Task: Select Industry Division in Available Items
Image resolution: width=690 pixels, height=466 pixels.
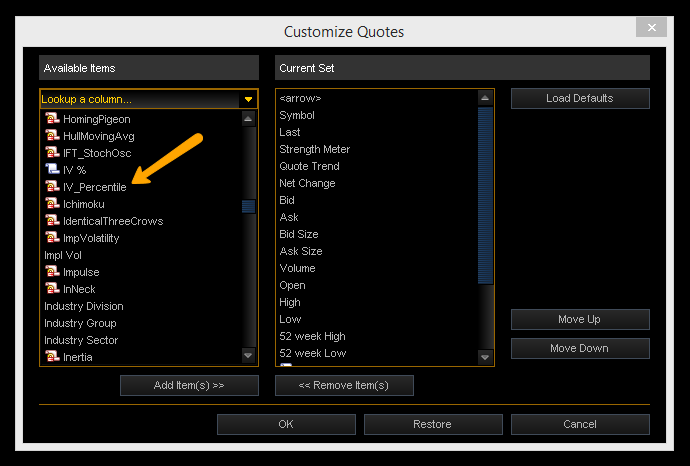Action: point(84,306)
